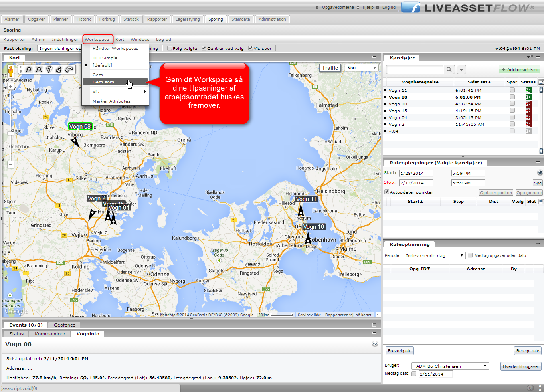This screenshot has width=544, height=392.
Task: Click the broom clear-map tool icon
Action: [59, 69]
